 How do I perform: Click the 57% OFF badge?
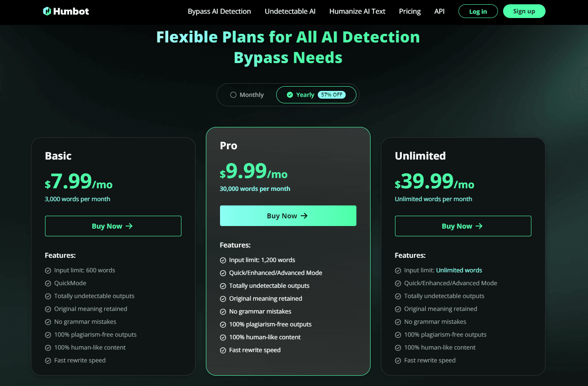(x=332, y=95)
